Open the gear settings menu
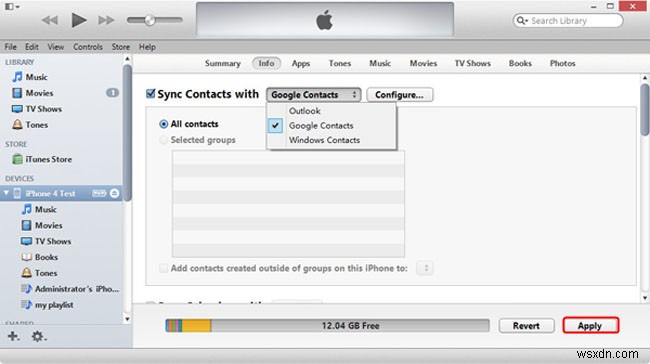 39,336
